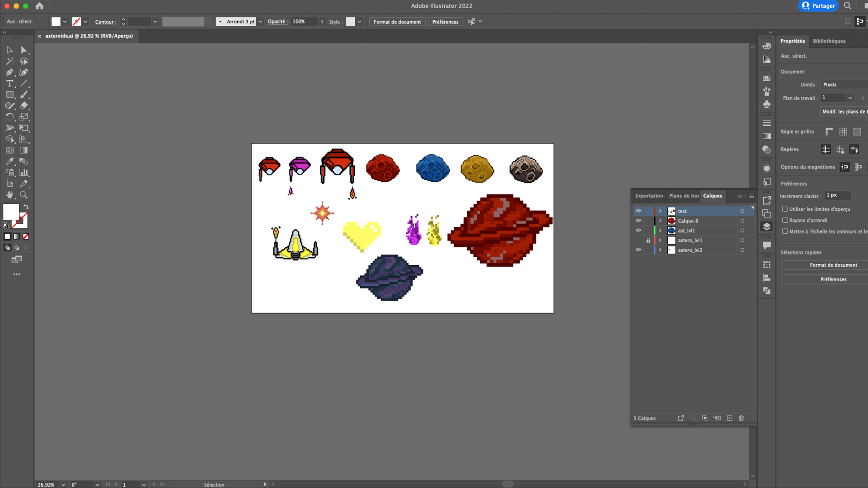Select the Hand tool
The height and width of the screenshot is (488, 868).
coord(10,195)
